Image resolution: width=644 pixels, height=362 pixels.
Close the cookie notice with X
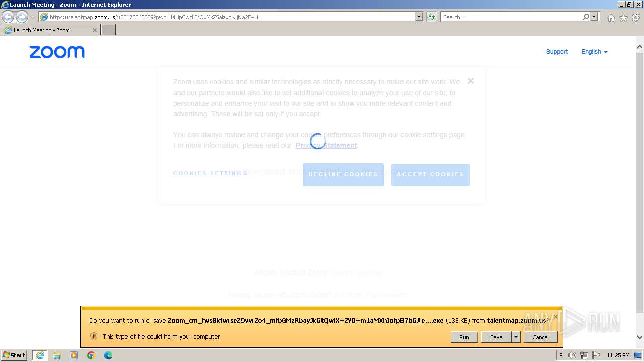[x=471, y=81]
